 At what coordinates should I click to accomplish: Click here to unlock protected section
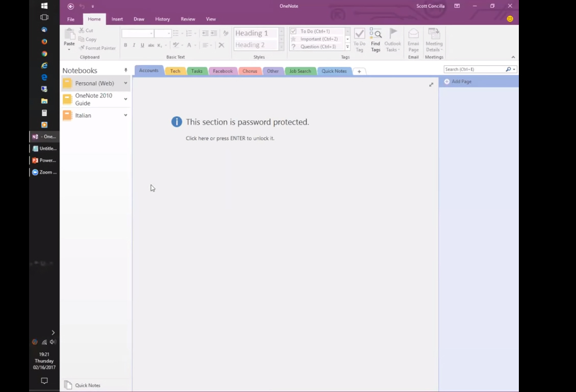(x=230, y=138)
